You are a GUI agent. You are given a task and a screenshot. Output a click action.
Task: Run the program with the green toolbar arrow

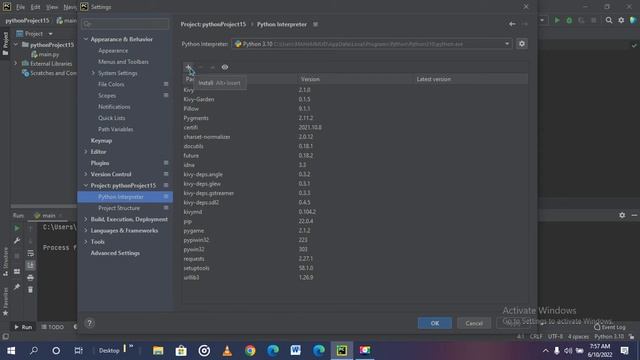557,20
